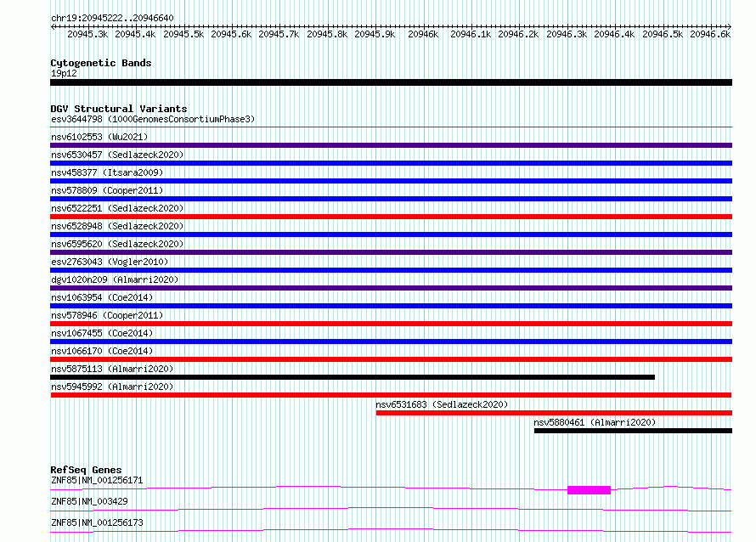Click the blue bar under esv2763043
Screen dimensions: 756x542
click(391, 270)
